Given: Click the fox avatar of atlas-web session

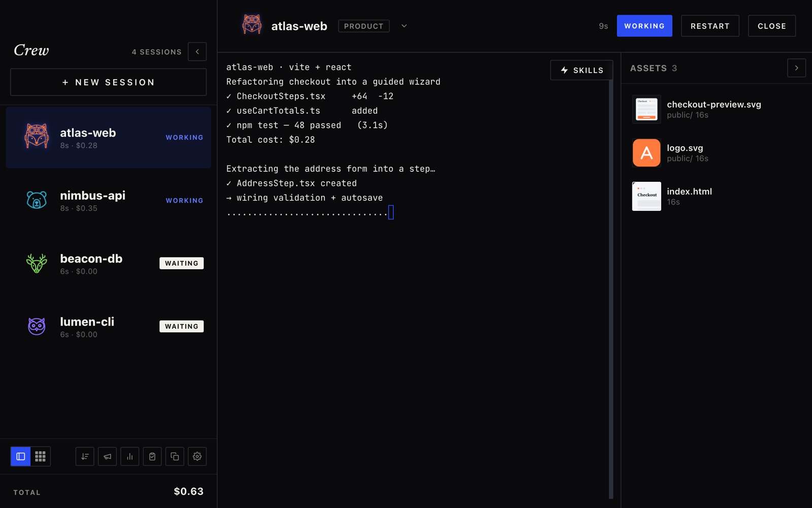Looking at the screenshot, I should pos(37,137).
